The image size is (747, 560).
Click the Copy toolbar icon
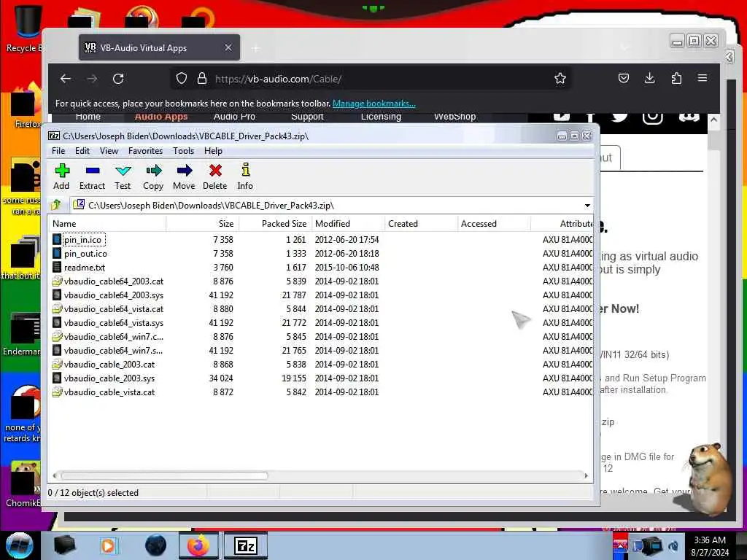(153, 176)
